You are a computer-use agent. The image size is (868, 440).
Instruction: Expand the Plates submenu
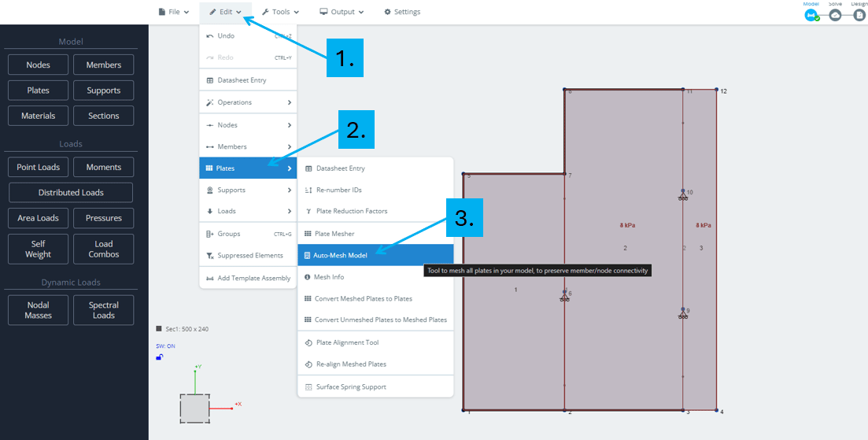tap(248, 168)
